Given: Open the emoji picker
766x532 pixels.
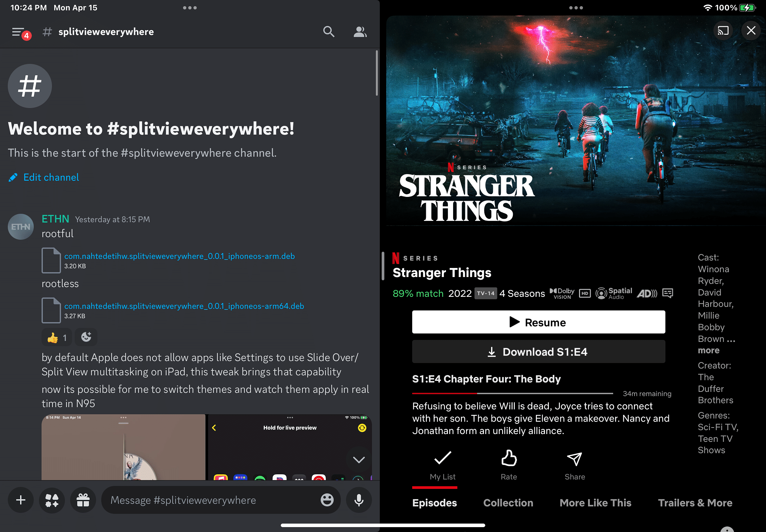Looking at the screenshot, I should point(327,500).
